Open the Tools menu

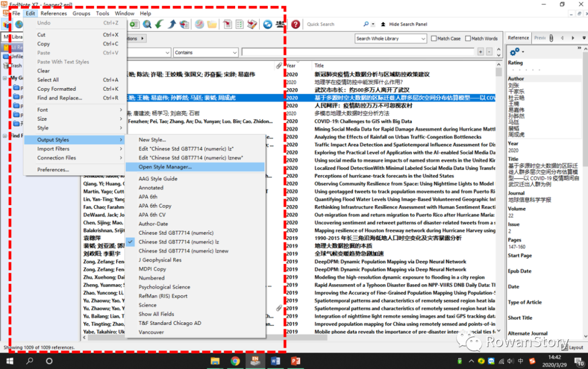click(x=102, y=13)
